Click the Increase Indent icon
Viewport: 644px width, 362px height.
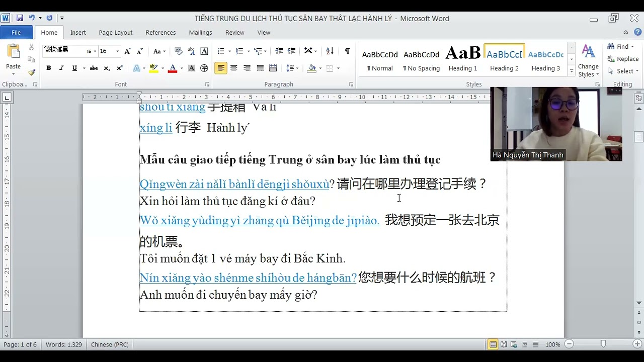(x=291, y=51)
